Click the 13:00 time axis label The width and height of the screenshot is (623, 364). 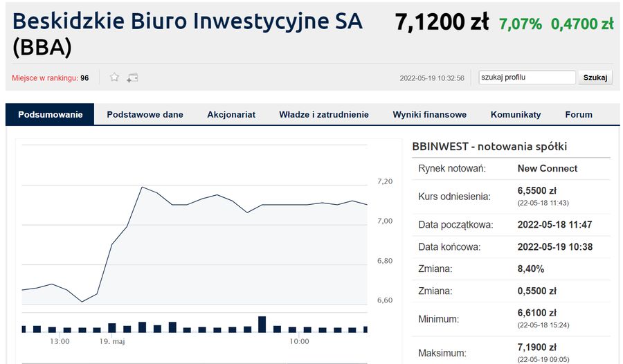[60, 342]
